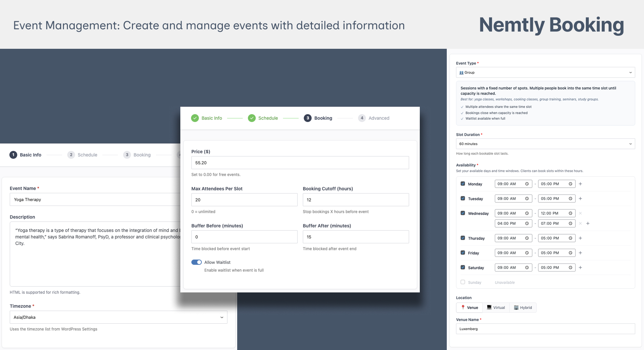This screenshot has width=644, height=350.
Task: Open the Timezone Asia/Dhaka dropdown
Action: tap(118, 317)
